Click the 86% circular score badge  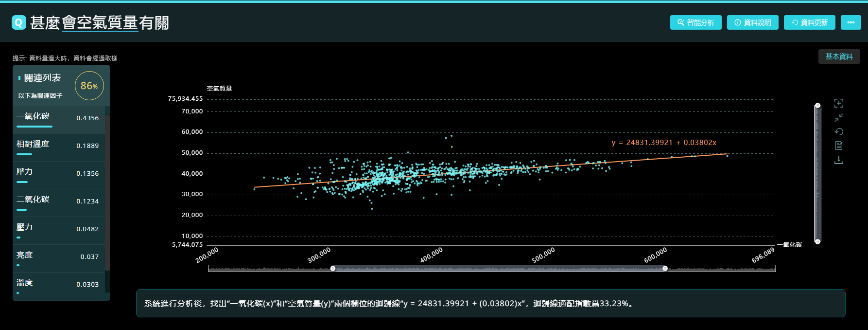pos(89,86)
